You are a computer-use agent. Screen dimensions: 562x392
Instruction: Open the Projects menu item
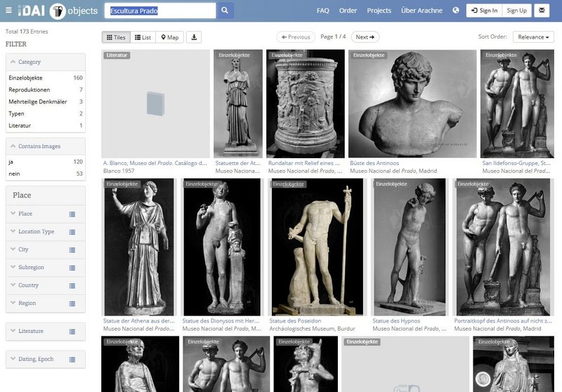(379, 11)
